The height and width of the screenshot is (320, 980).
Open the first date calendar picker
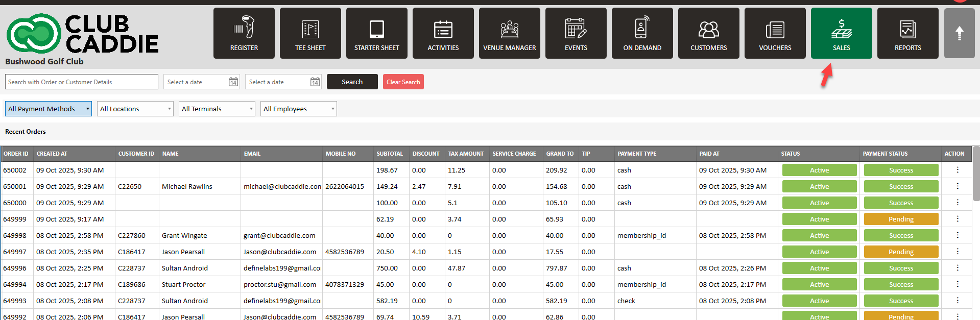[233, 82]
